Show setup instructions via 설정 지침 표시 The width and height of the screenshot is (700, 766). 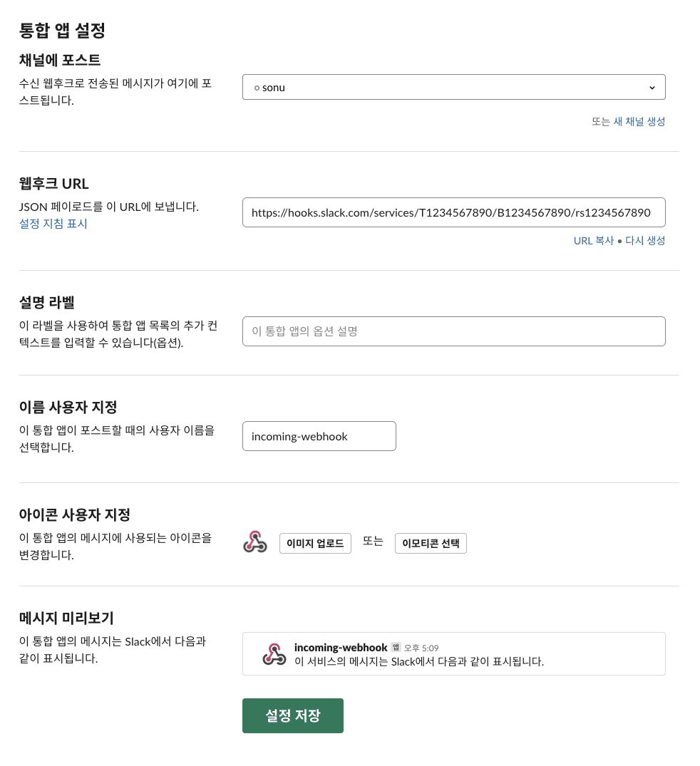[53, 224]
